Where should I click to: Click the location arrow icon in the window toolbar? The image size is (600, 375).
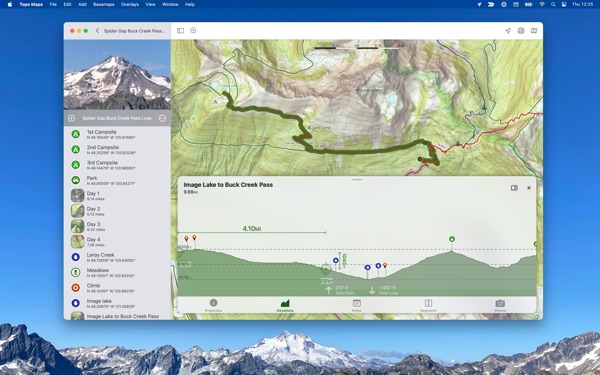pyautogui.click(x=508, y=31)
